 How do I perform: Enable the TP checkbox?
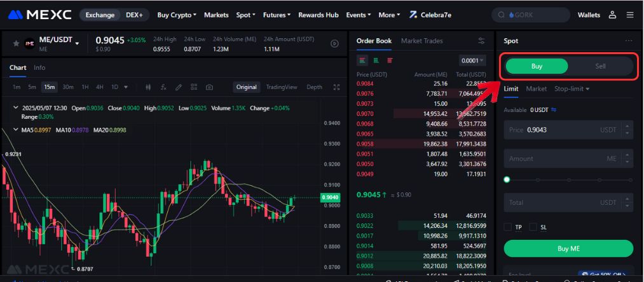[508, 227]
